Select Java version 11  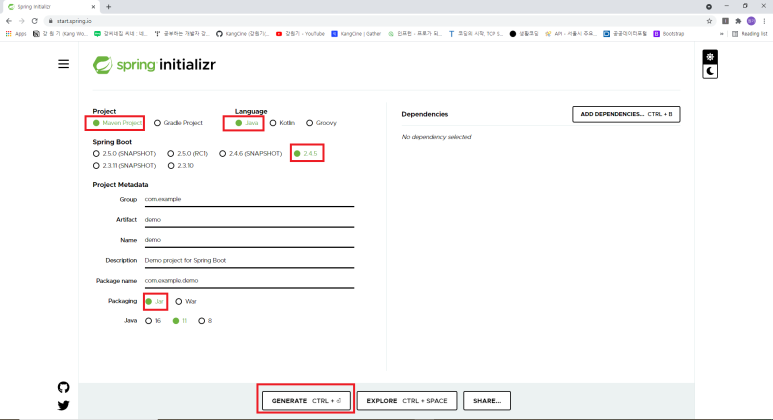[x=179, y=321]
